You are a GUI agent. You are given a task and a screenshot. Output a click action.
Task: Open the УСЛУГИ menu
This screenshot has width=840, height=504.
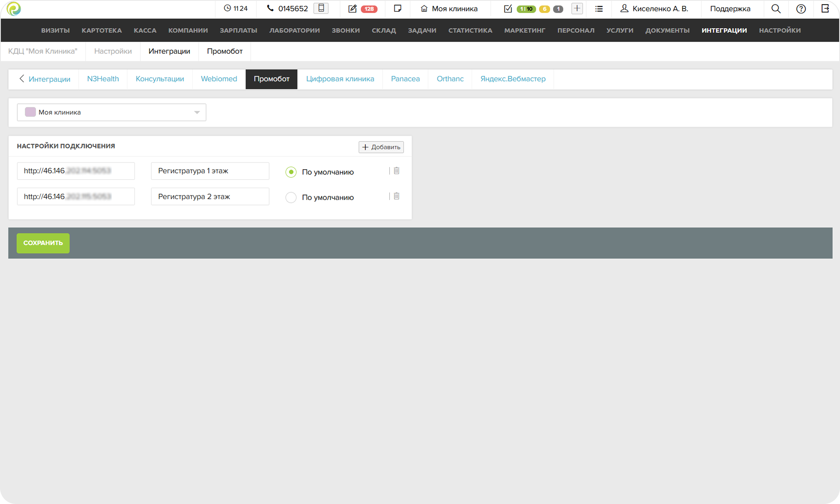click(620, 30)
